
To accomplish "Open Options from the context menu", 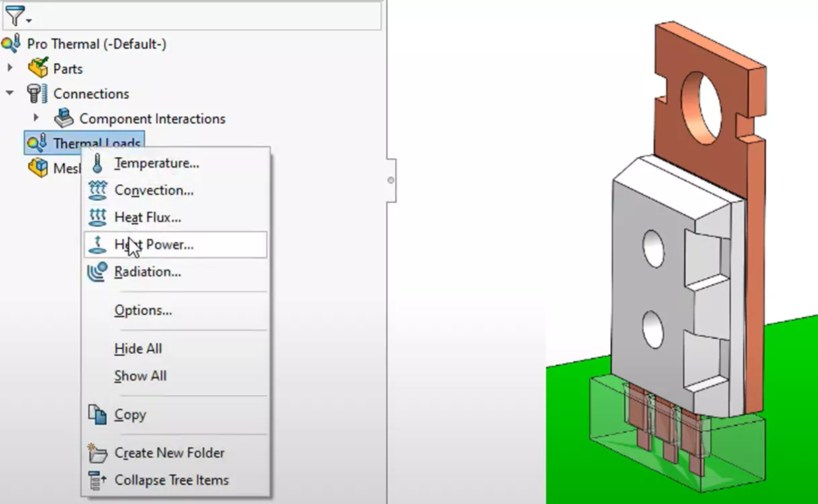I will [142, 310].
